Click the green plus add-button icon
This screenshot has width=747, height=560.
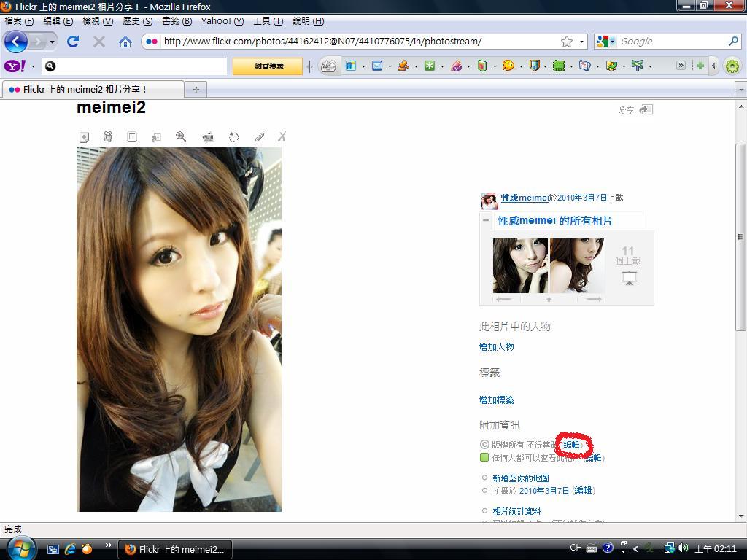[700, 66]
